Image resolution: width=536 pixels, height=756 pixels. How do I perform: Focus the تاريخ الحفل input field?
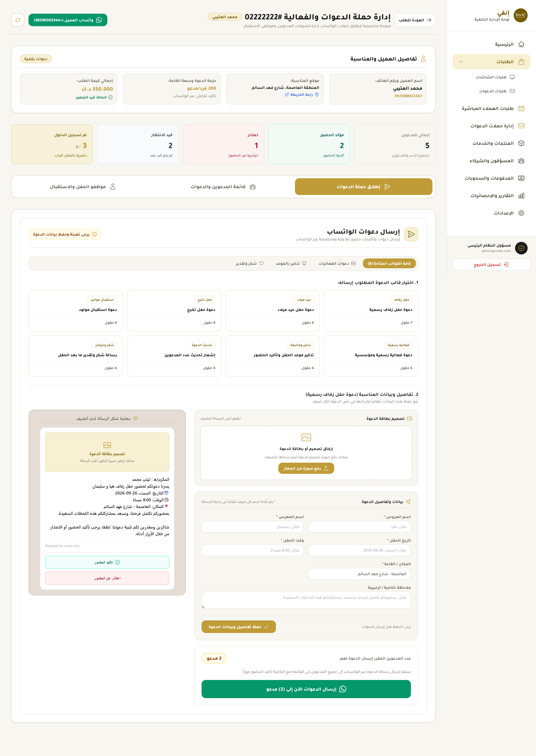click(x=360, y=550)
